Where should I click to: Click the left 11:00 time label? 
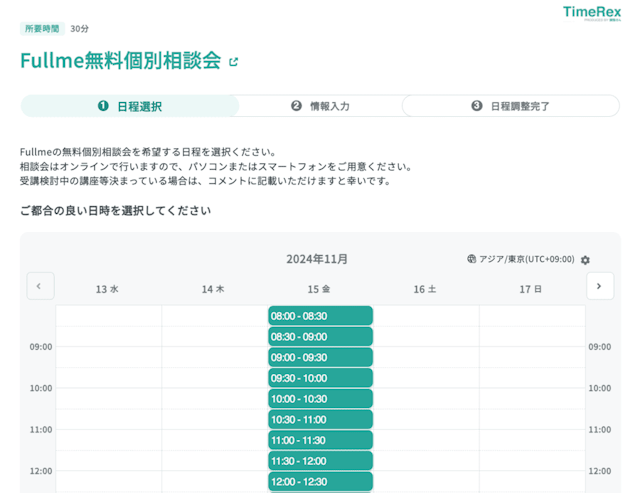tap(41, 430)
